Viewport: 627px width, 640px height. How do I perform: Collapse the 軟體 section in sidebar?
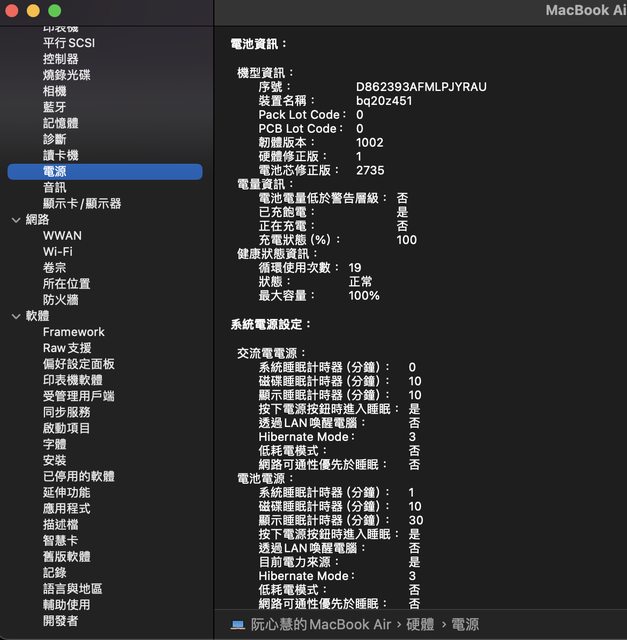click(15, 316)
